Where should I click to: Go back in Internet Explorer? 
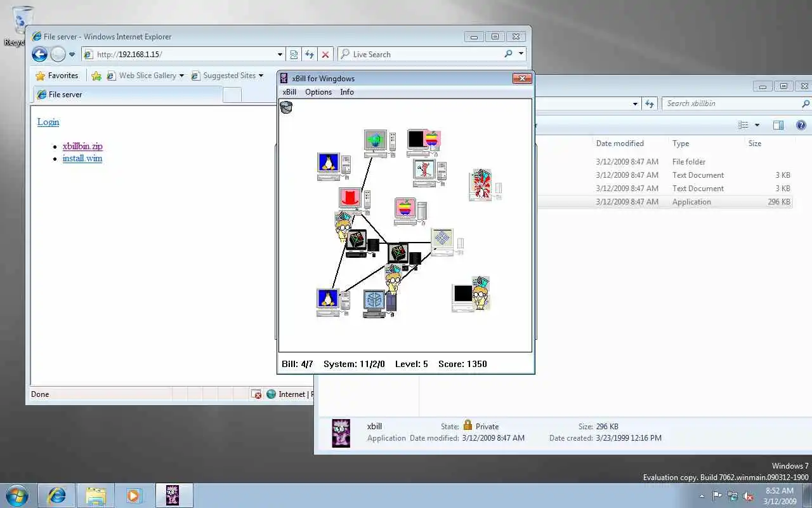point(39,55)
